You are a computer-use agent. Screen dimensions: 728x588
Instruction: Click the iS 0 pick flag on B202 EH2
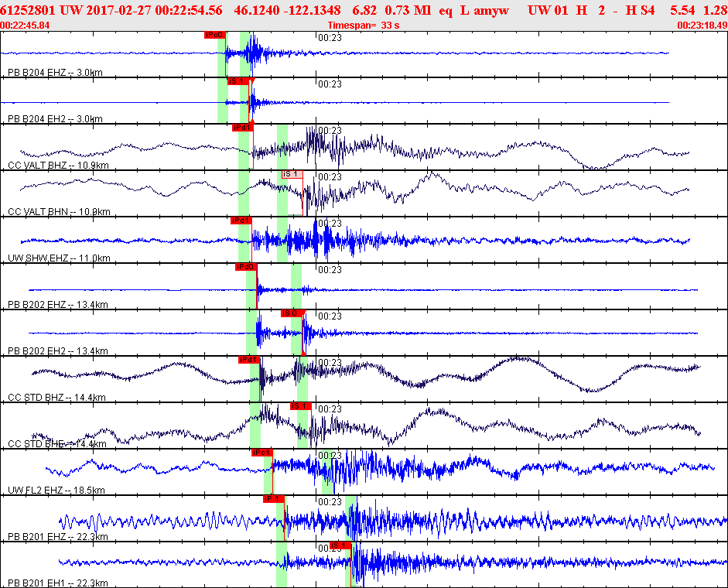292,313
